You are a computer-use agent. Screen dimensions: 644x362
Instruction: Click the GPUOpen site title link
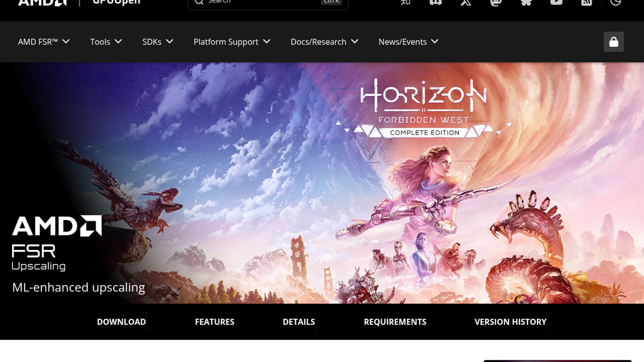116,2
